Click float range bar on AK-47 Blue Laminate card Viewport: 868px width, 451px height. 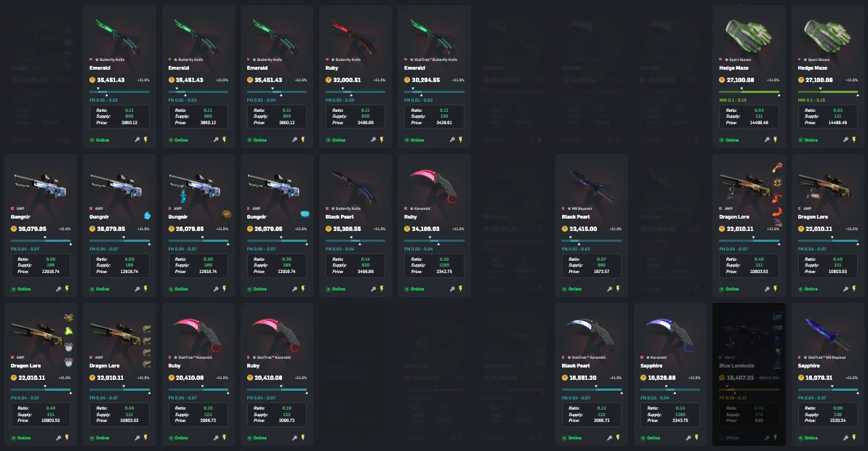749,390
